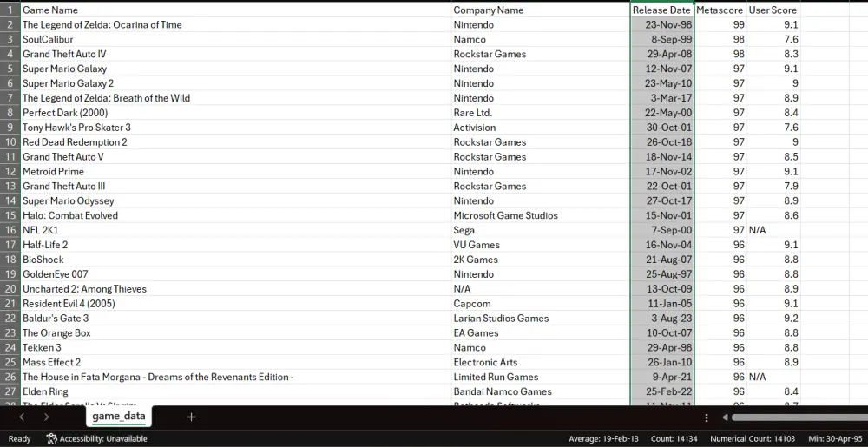Select the Metroid Prime cell
This screenshot has height=447, width=868.
click(x=236, y=172)
